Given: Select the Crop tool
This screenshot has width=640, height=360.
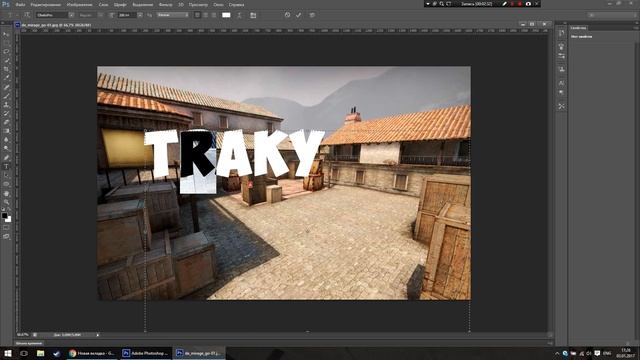Looking at the screenshot, I should point(6,69).
